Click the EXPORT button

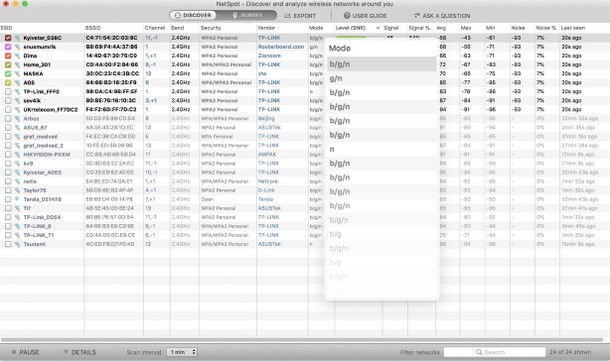click(x=300, y=16)
